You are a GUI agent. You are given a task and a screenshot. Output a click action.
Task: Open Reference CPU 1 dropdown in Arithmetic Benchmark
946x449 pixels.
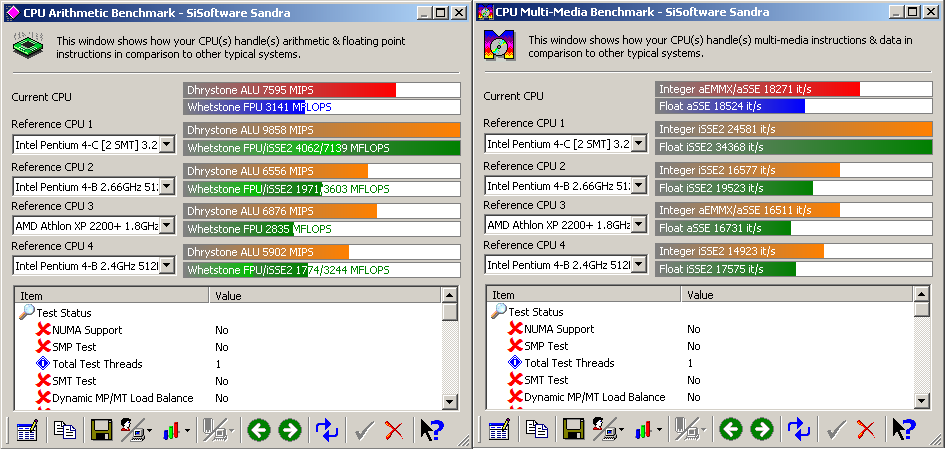166,145
